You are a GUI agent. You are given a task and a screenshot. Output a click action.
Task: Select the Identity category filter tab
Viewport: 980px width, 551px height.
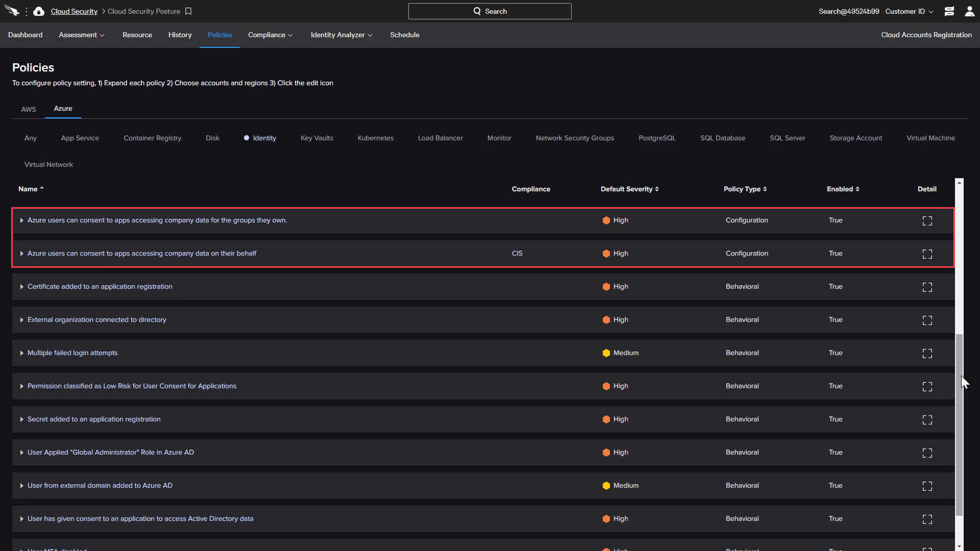pyautogui.click(x=264, y=138)
